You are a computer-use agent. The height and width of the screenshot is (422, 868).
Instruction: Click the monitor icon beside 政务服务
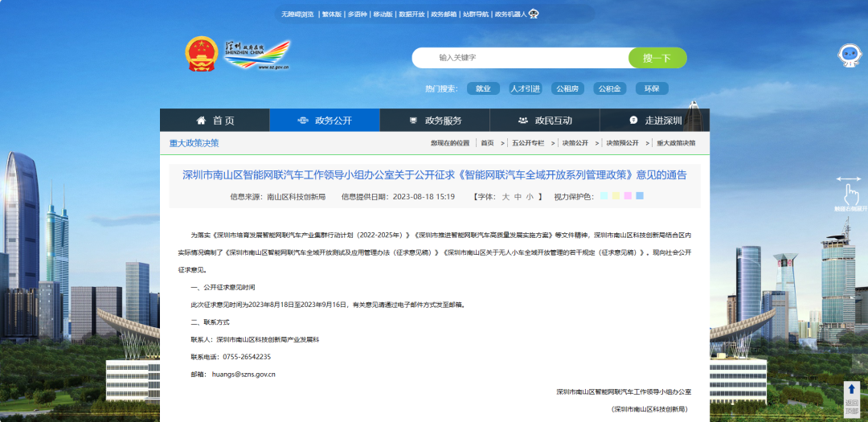(413, 121)
